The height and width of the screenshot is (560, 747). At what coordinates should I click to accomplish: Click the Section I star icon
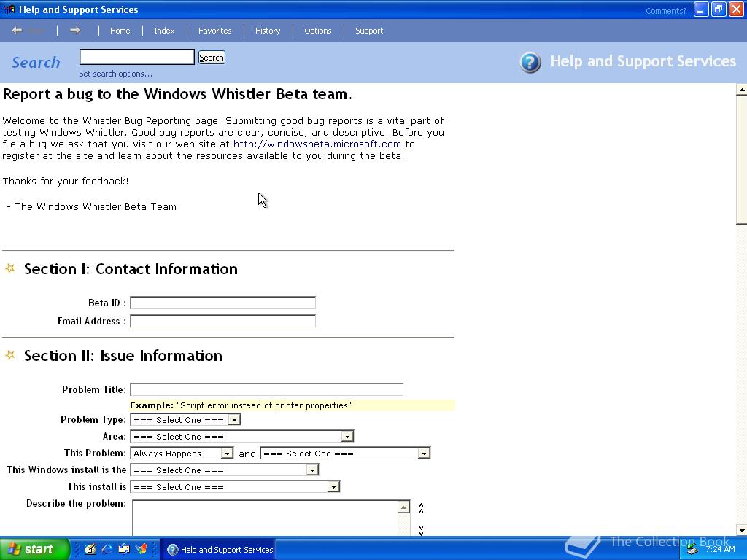point(10,268)
